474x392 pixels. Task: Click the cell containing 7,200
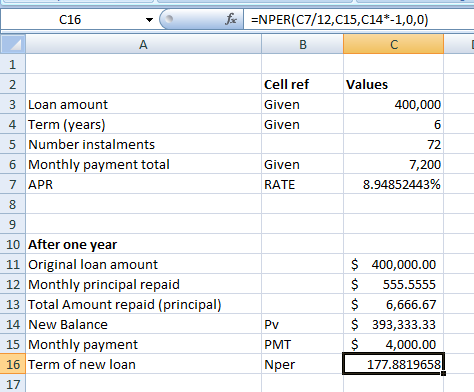click(x=394, y=164)
